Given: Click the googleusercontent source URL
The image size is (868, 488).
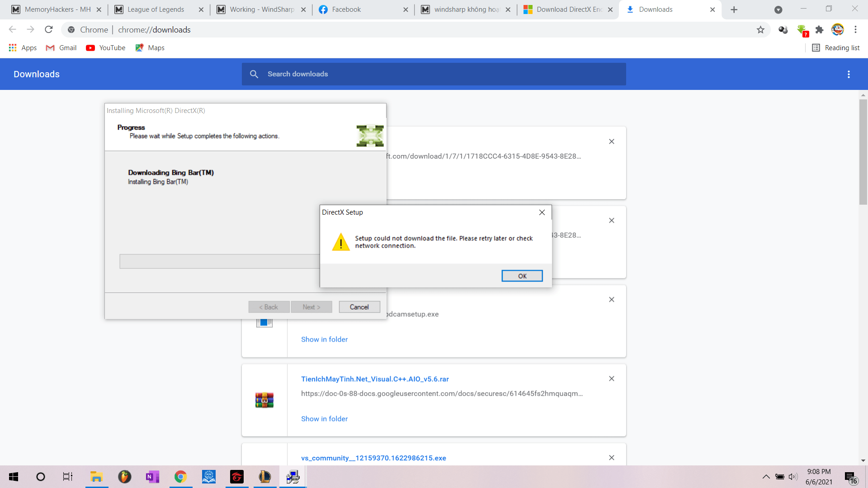Looking at the screenshot, I should (x=442, y=394).
